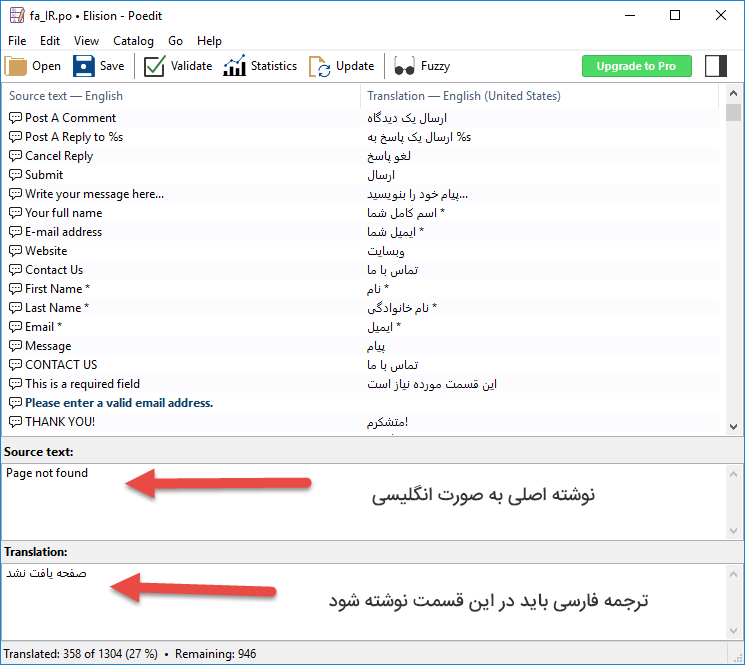
Task: Click the Upgrade to Pro button
Action: tap(636, 66)
